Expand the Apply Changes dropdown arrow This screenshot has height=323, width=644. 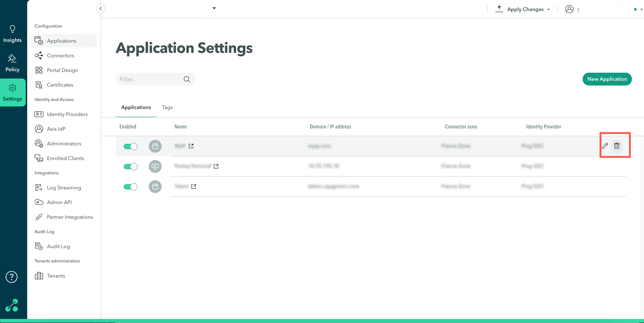point(548,10)
